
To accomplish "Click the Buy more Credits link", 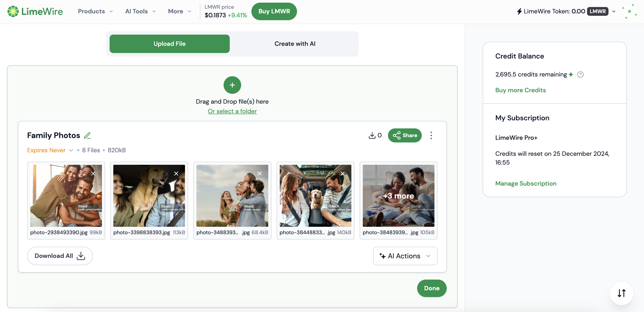I will coord(520,90).
